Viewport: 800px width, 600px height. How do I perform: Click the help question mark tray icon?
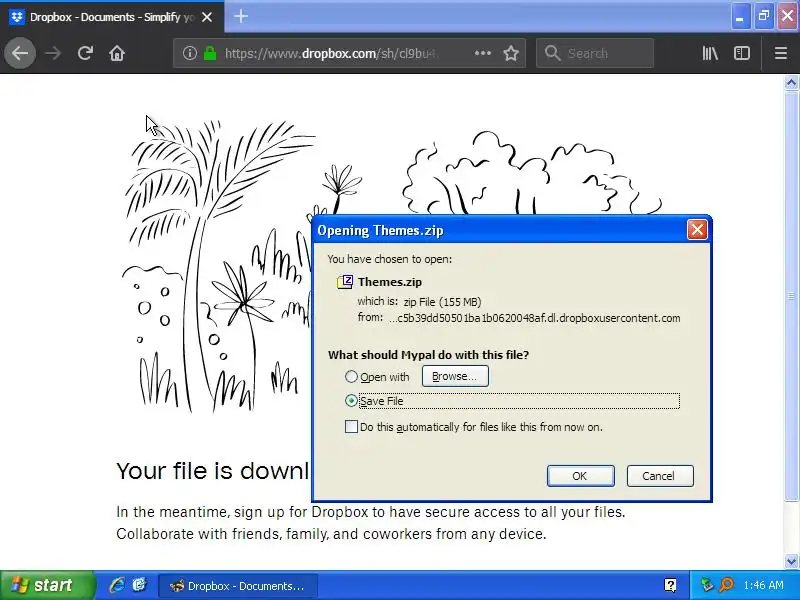(670, 585)
